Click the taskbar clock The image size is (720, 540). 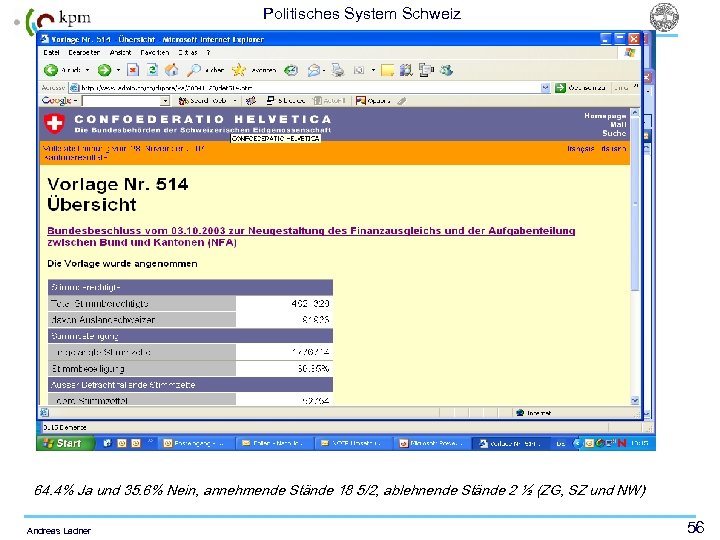(x=640, y=443)
